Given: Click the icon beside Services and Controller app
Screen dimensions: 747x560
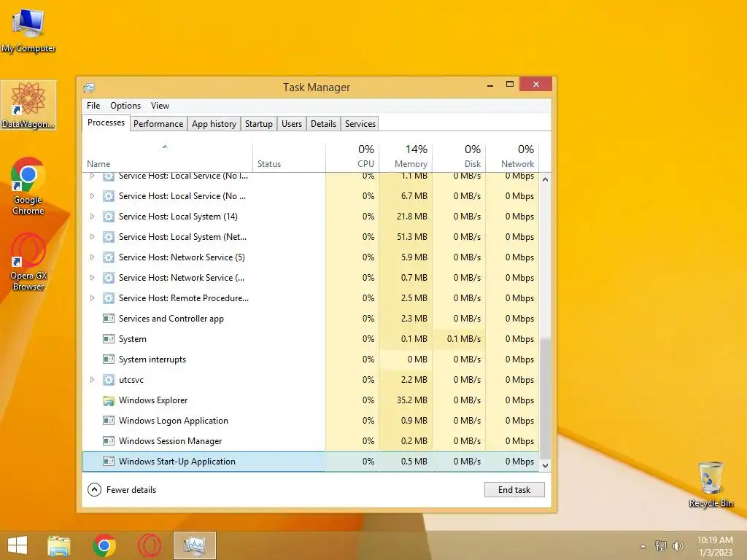Looking at the screenshot, I should [109, 319].
